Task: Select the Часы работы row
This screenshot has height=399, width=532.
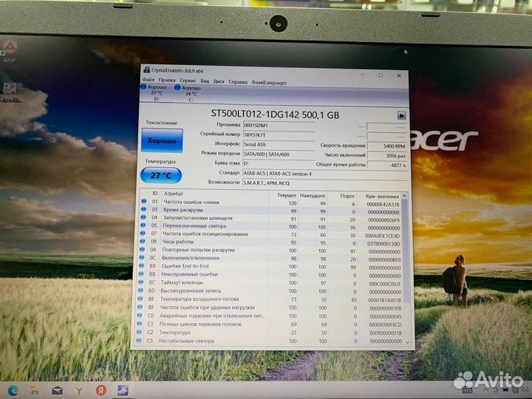Action: pos(270,242)
